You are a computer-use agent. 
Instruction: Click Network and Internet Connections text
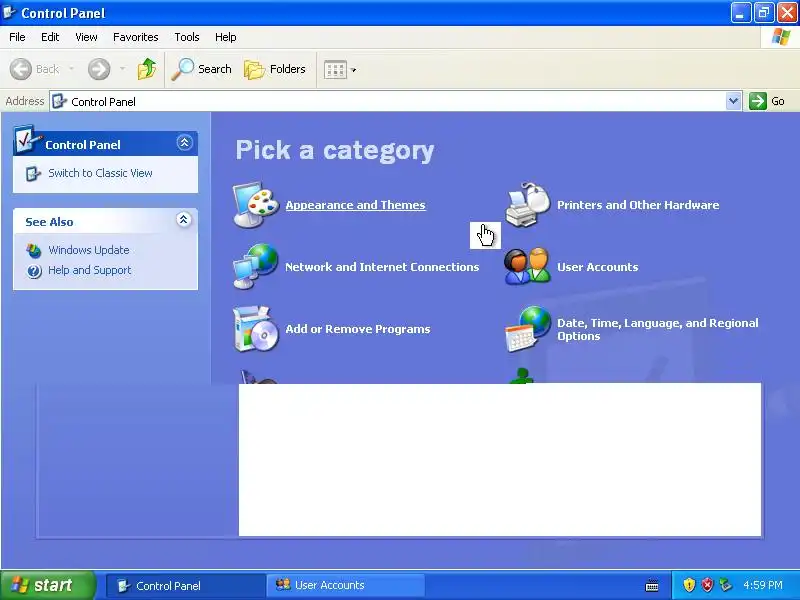click(x=382, y=266)
